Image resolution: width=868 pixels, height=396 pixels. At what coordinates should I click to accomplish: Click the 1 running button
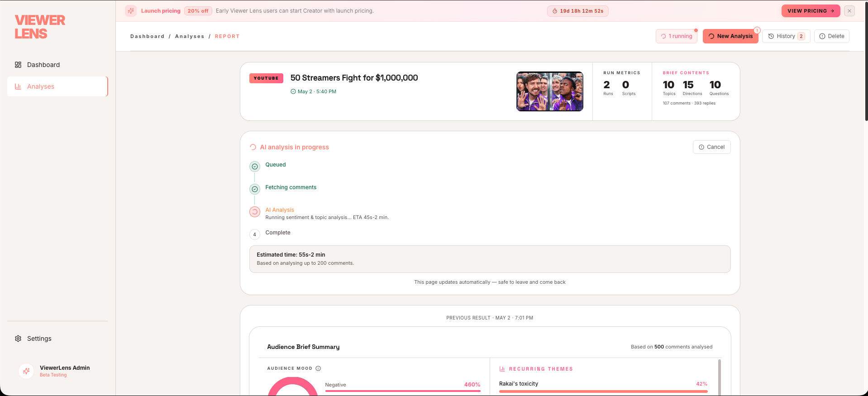tap(677, 36)
